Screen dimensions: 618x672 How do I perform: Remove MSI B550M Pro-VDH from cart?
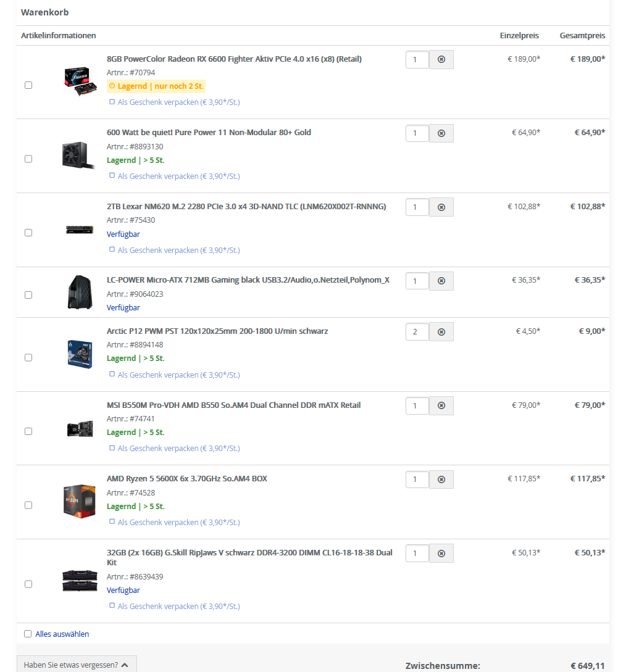click(x=441, y=406)
